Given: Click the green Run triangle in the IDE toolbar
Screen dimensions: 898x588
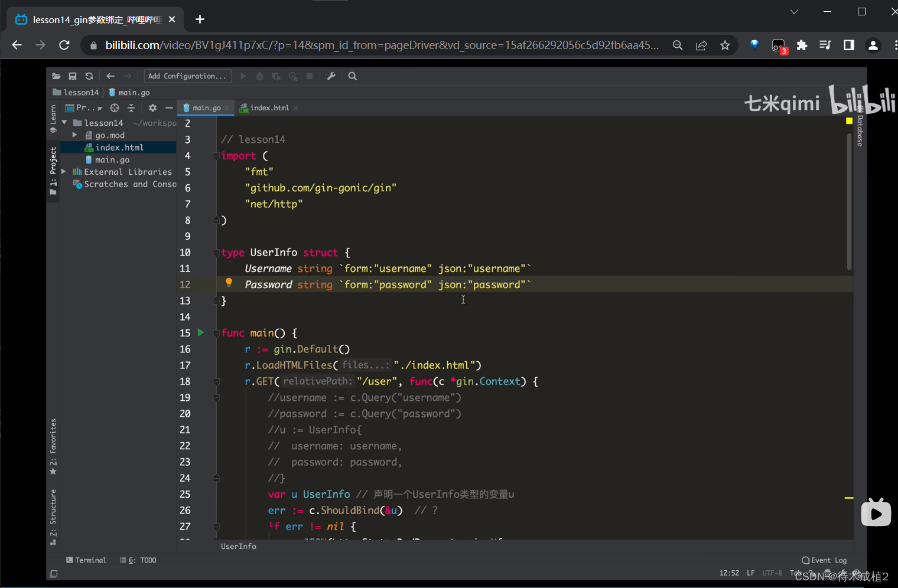Looking at the screenshot, I should (x=243, y=76).
